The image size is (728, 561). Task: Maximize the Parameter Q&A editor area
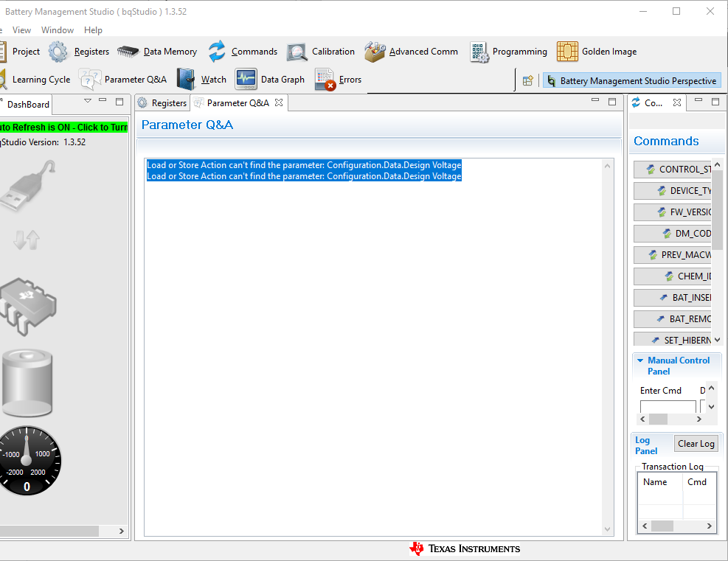(612, 102)
